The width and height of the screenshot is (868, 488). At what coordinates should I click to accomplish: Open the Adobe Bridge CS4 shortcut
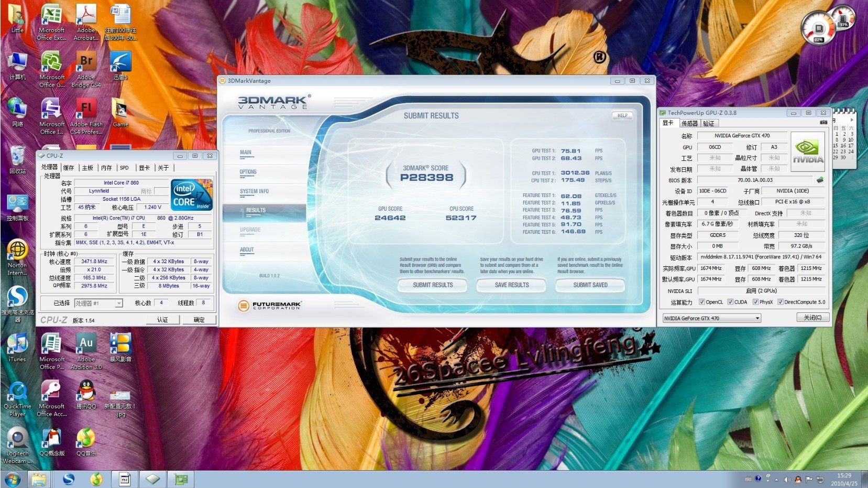click(x=86, y=69)
